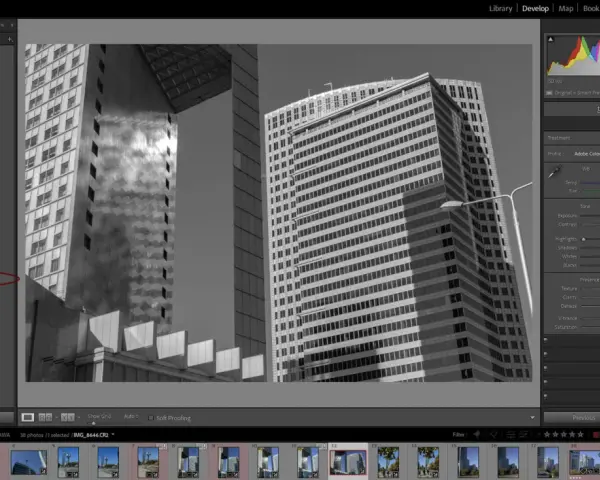600x480 pixels.
Task: Select filmstrip thumbnail number 5
Action: pyautogui.click(x=68, y=462)
